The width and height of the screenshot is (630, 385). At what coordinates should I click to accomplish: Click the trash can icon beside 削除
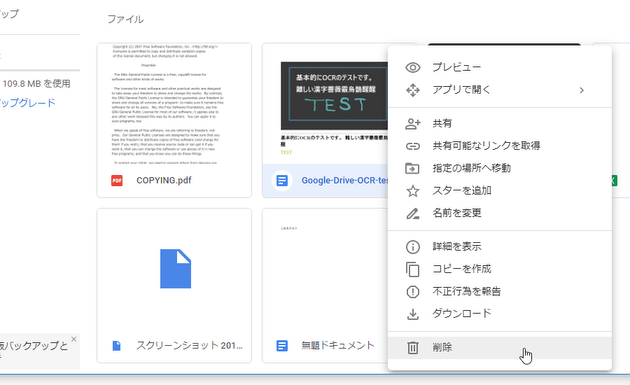pos(413,348)
